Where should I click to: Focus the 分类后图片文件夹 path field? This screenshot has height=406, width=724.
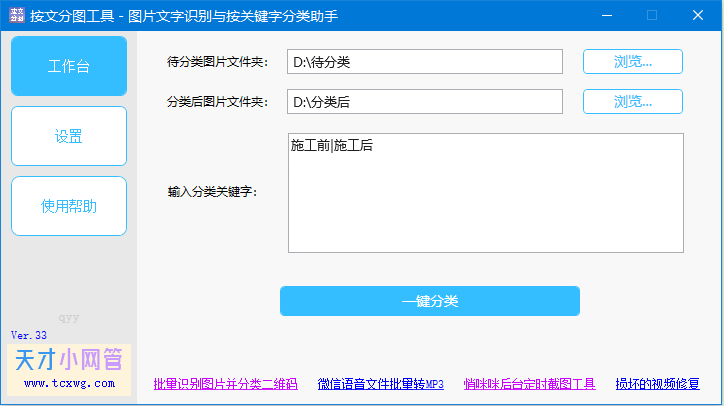[x=425, y=102]
